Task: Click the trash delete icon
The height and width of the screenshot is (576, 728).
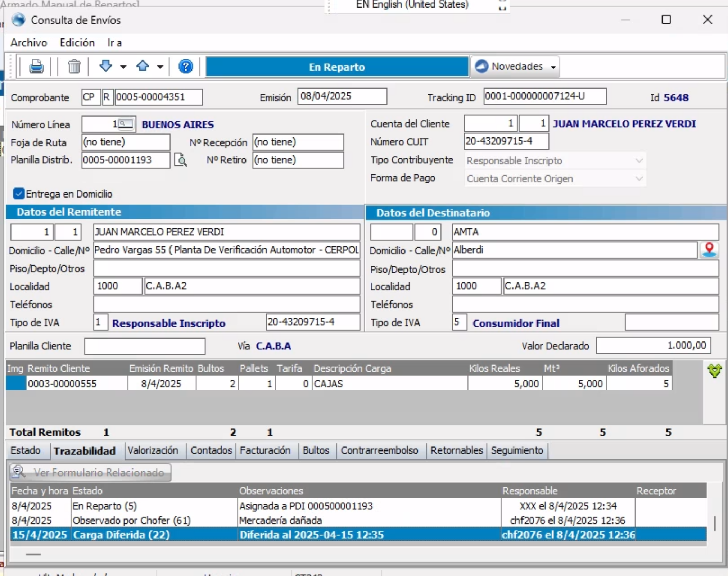Action: click(x=74, y=67)
